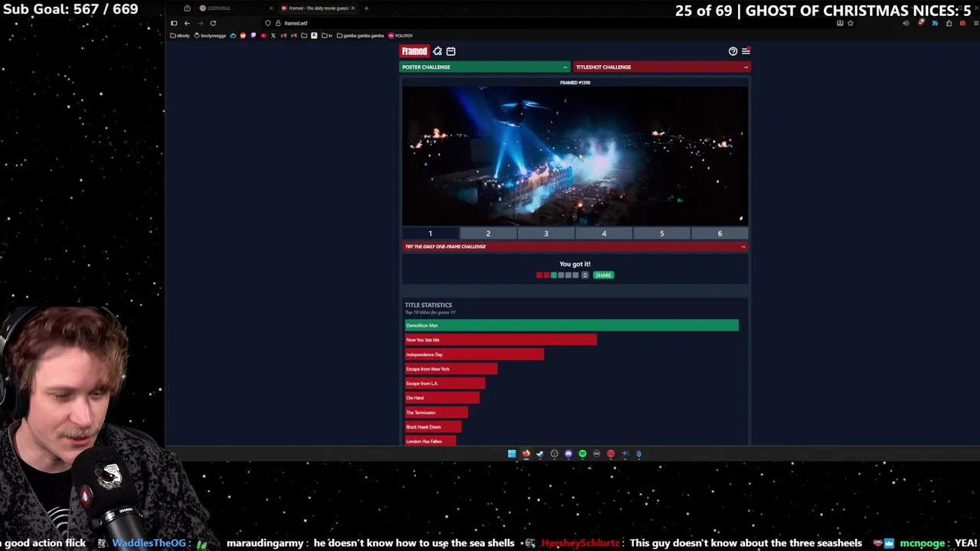Click the Firefox taskbar icon
Viewport: 980px width, 551px height.
tap(526, 454)
